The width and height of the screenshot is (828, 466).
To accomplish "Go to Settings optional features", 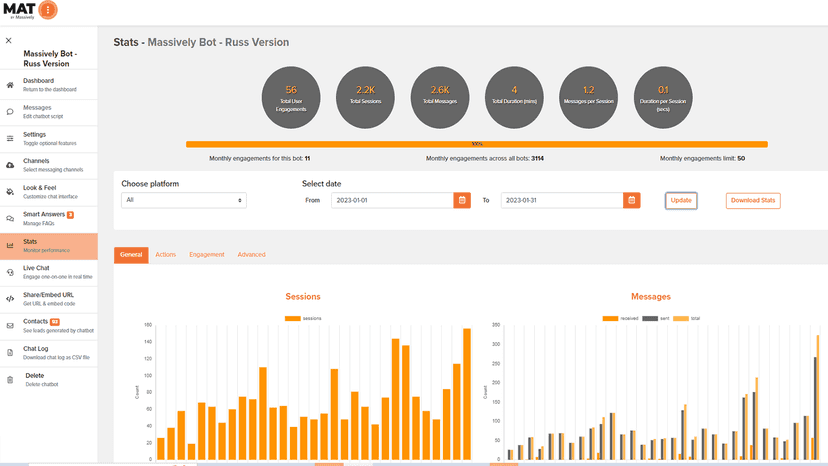I will 49,138.
